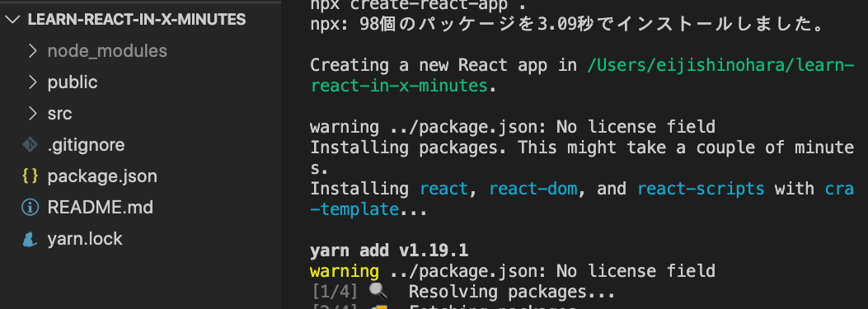Open the yarn.lock file
Screen dimensions: 868x309
click(x=85, y=239)
